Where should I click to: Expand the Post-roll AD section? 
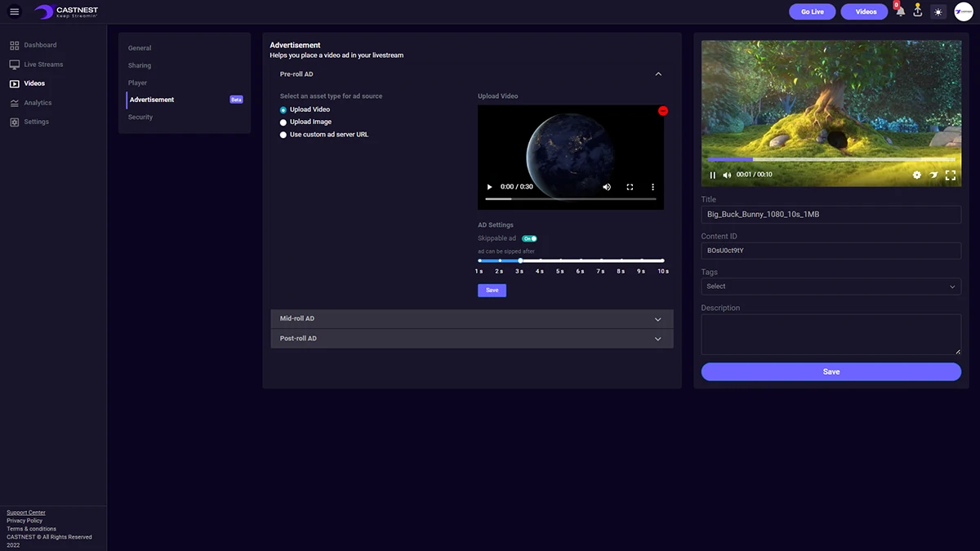(472, 338)
